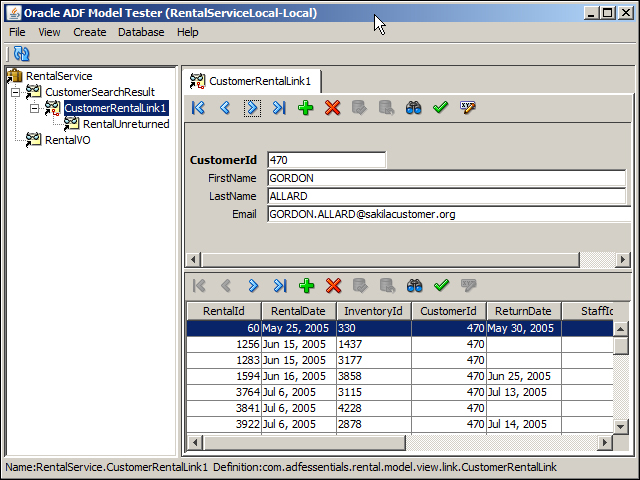Click the ReturnDate column header
640x480 pixels.
(524, 311)
